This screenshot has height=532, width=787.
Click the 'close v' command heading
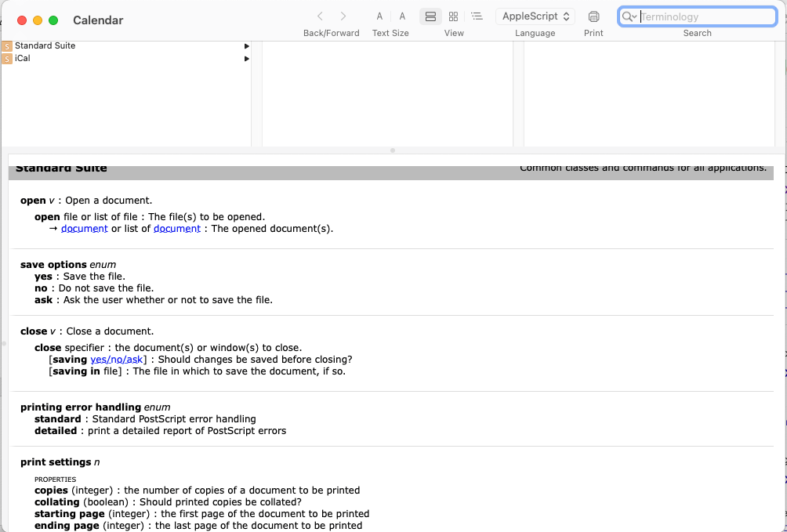point(38,331)
